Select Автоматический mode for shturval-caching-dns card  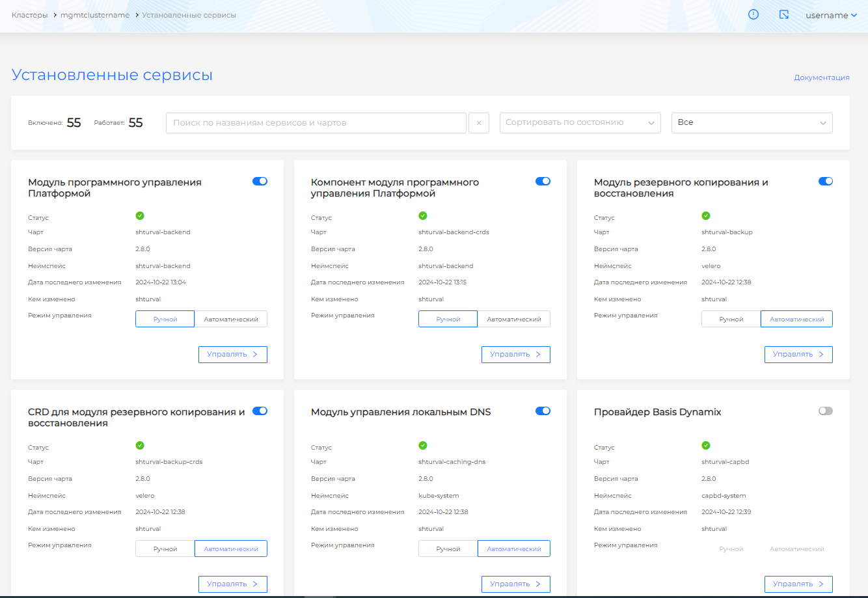(514, 549)
